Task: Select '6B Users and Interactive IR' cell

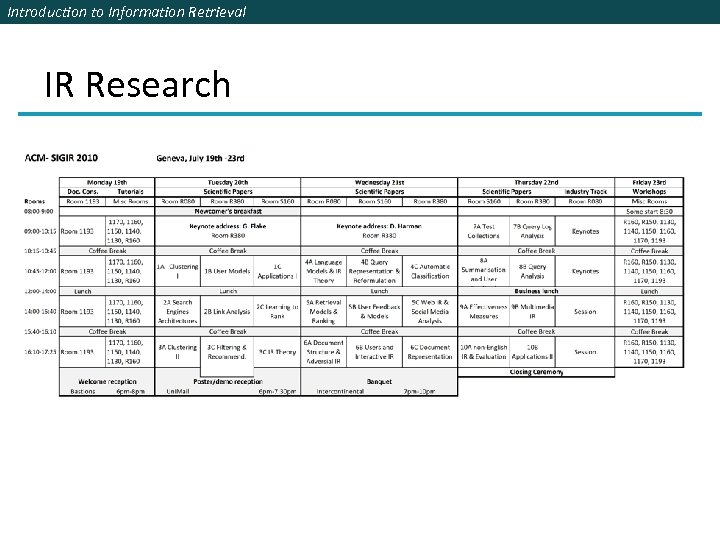Action: click(x=374, y=352)
